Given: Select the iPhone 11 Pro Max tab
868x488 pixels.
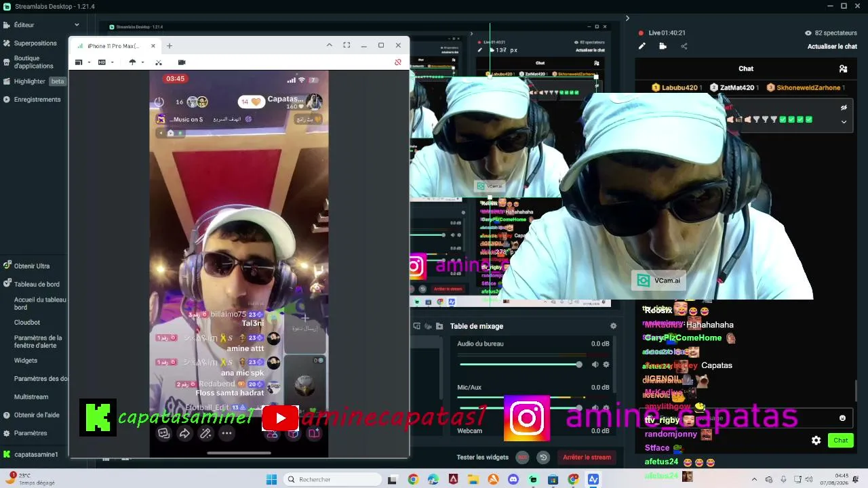Looking at the screenshot, I should pyautogui.click(x=113, y=46).
